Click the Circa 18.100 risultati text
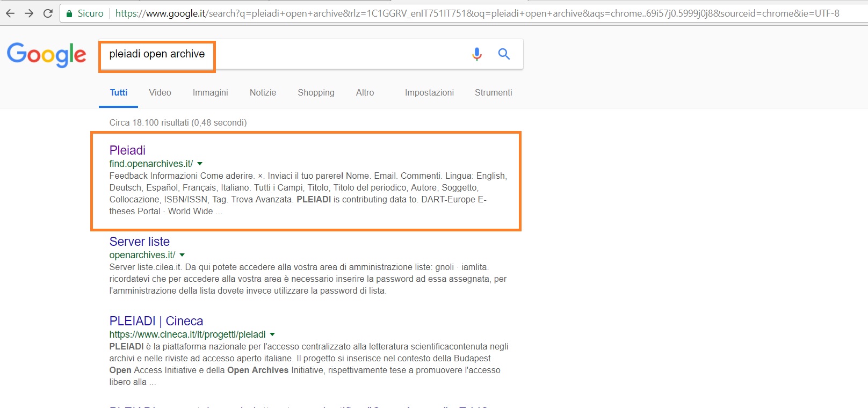This screenshot has height=408, width=868. coord(178,122)
